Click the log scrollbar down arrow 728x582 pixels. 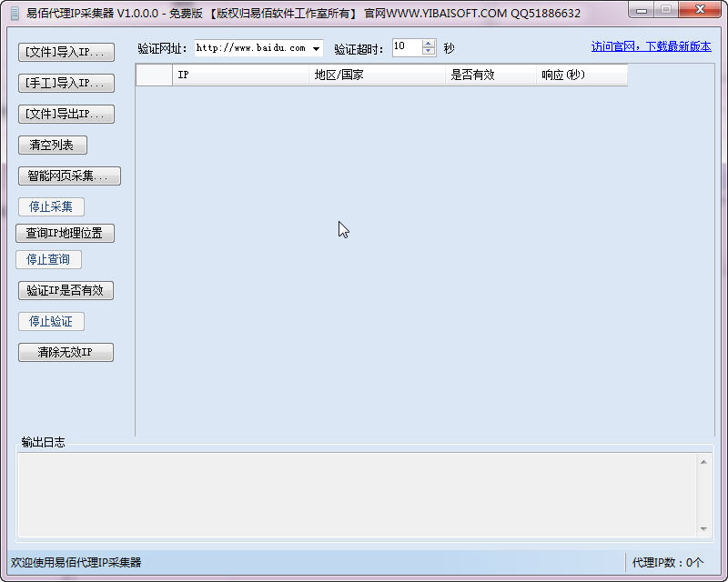pyautogui.click(x=703, y=528)
